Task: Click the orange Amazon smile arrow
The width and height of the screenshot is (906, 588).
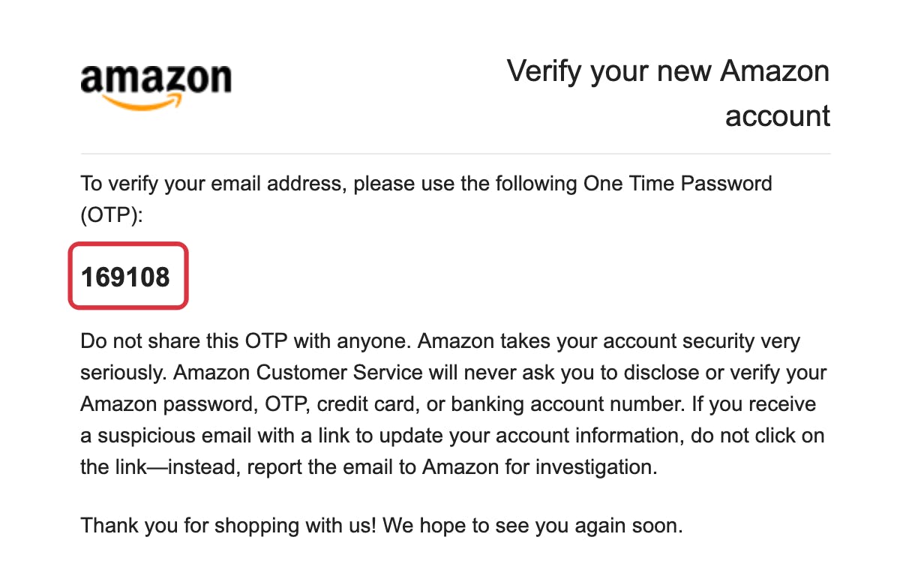Action: tap(140, 101)
